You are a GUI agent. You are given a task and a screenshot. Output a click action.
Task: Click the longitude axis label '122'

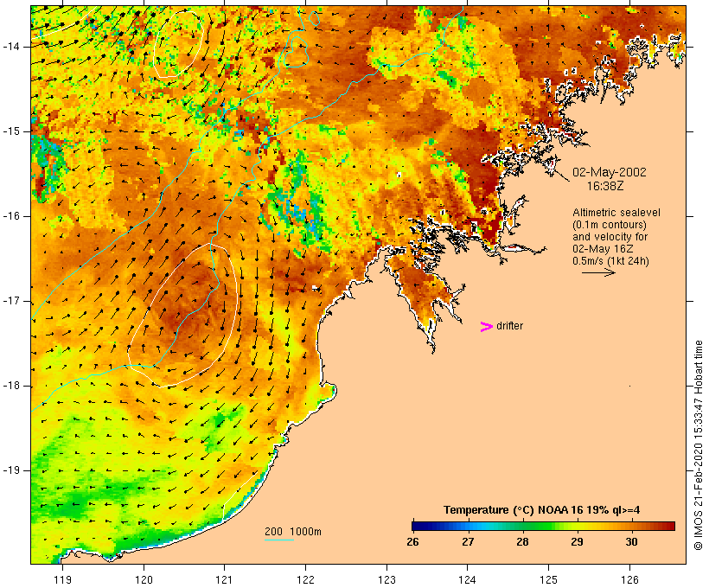tap(305, 579)
